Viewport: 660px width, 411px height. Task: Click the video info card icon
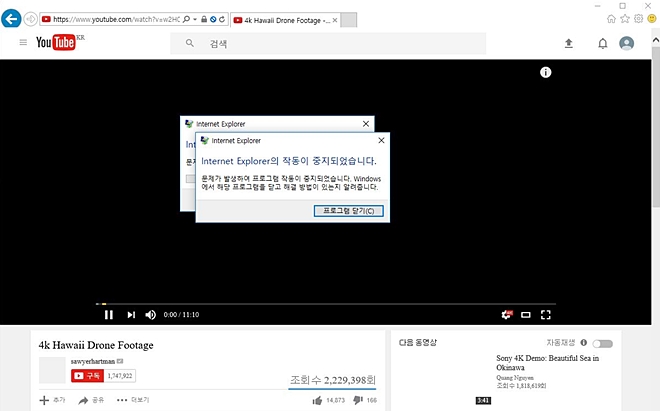coord(546,72)
